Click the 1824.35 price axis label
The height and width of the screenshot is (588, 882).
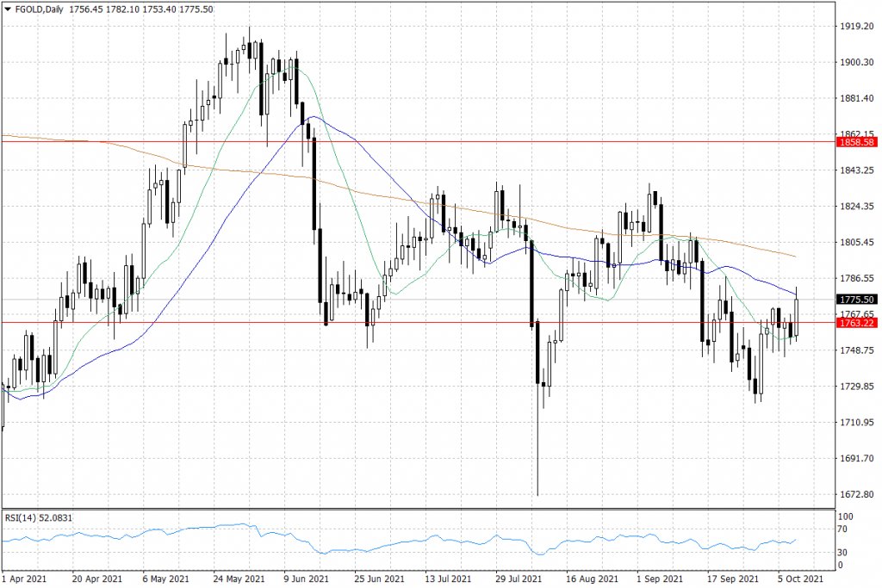[x=857, y=207]
